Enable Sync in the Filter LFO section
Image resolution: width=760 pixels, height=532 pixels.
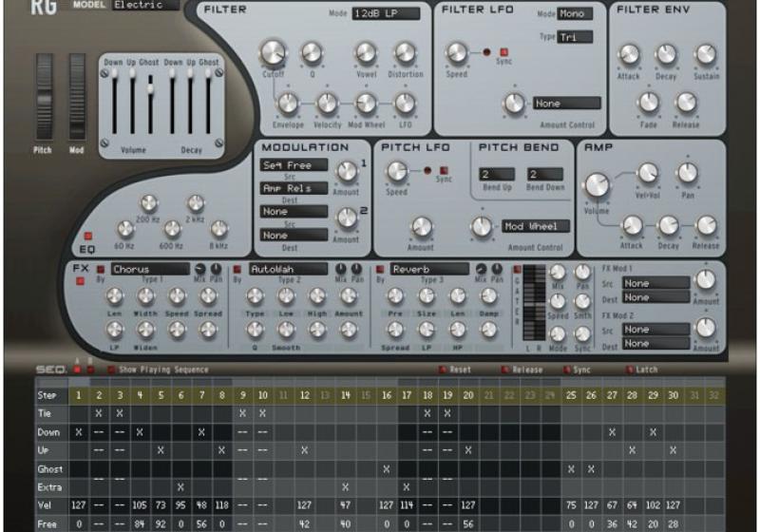click(504, 52)
